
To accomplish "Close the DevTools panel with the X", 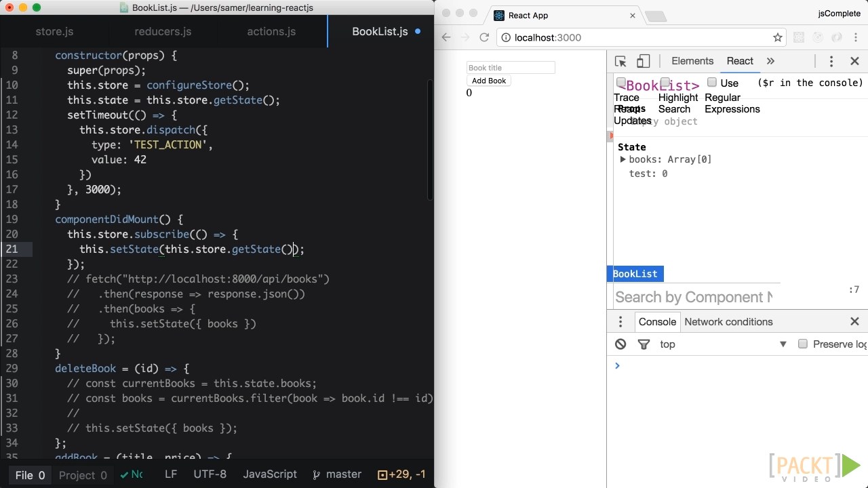I will [854, 61].
